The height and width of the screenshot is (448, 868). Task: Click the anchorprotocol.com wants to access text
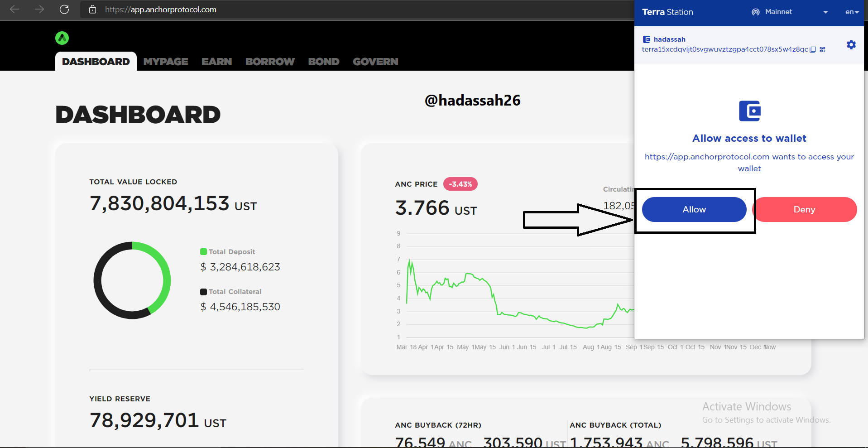point(749,163)
